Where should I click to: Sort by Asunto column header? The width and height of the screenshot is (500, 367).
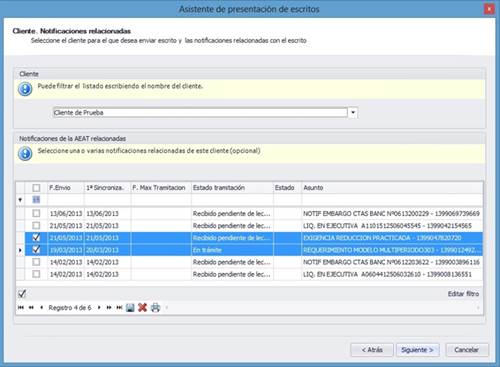tap(392, 188)
